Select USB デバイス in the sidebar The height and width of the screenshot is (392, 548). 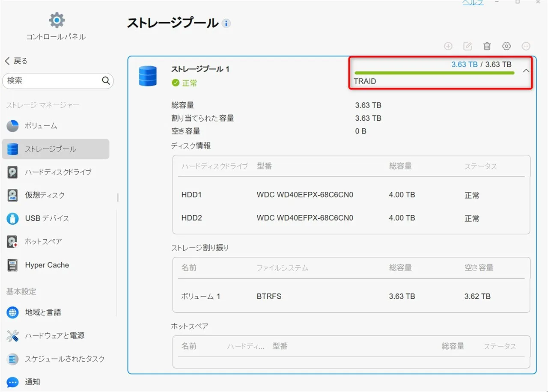click(x=47, y=218)
